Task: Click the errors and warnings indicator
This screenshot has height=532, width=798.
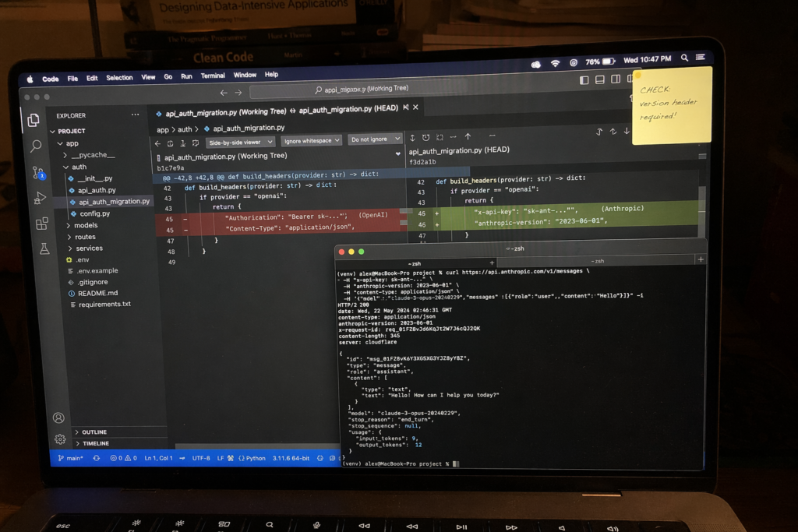Action: [x=124, y=458]
